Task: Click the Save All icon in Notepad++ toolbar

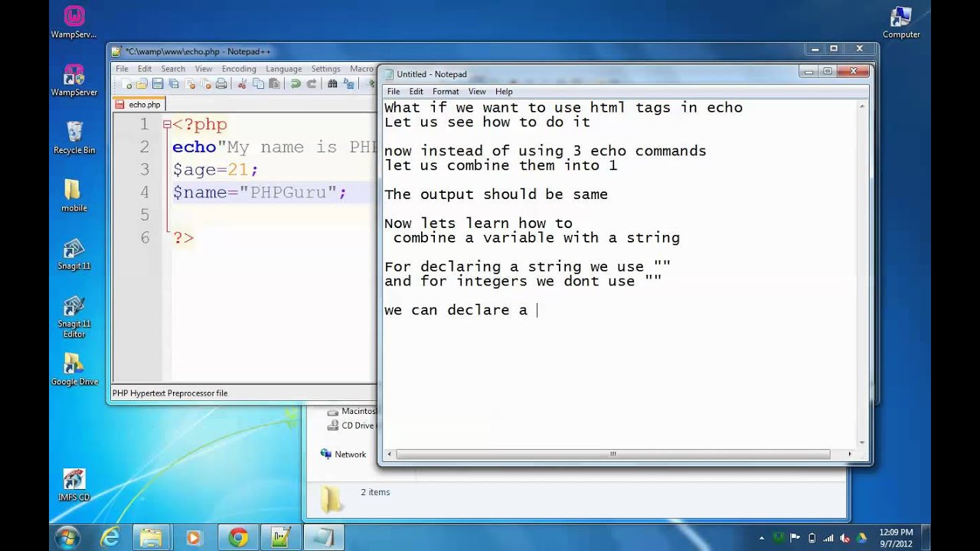Action: pos(174,83)
